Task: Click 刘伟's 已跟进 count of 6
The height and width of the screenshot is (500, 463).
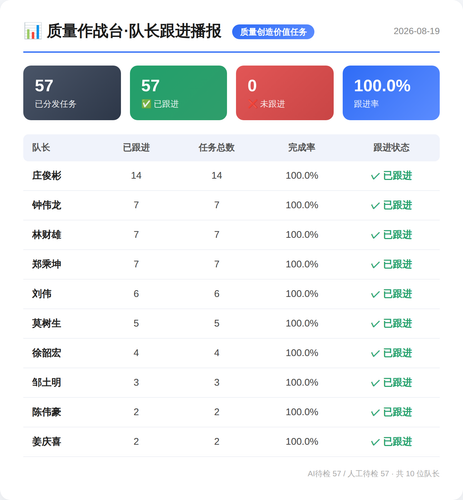Action: [136, 294]
